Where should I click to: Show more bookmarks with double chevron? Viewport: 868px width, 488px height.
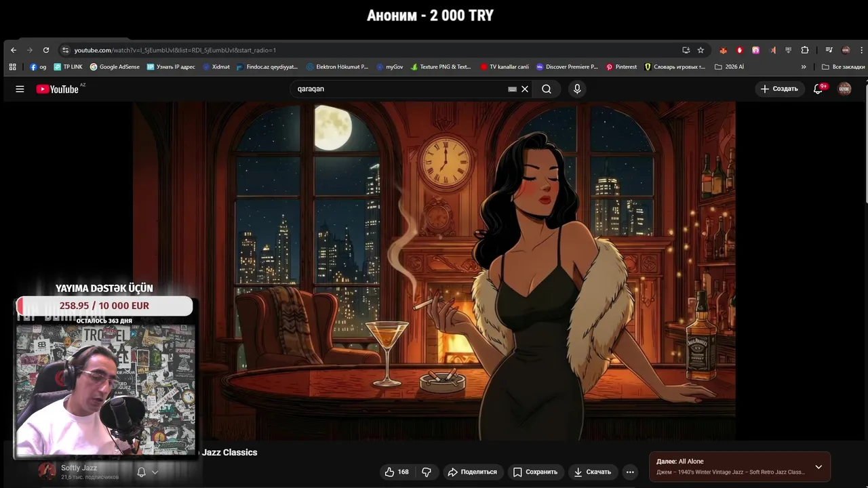(x=804, y=67)
